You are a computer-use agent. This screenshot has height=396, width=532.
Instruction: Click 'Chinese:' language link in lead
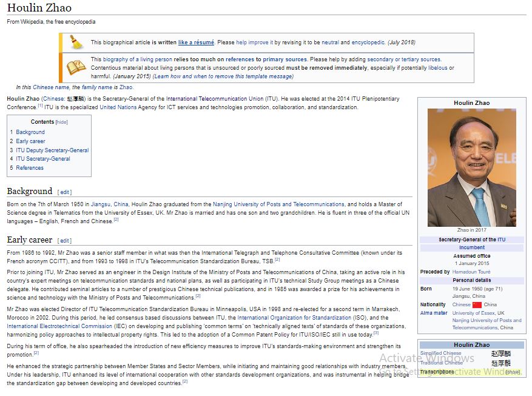(x=54, y=99)
